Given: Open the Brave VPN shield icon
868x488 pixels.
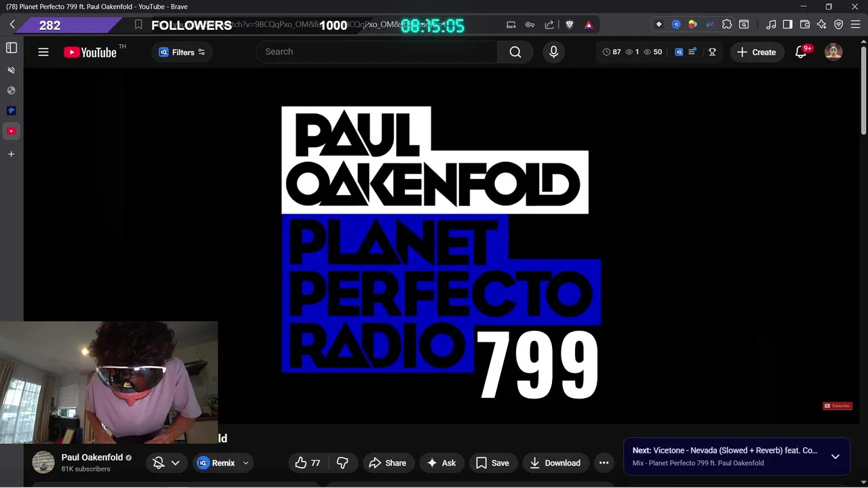Looking at the screenshot, I should (839, 24).
